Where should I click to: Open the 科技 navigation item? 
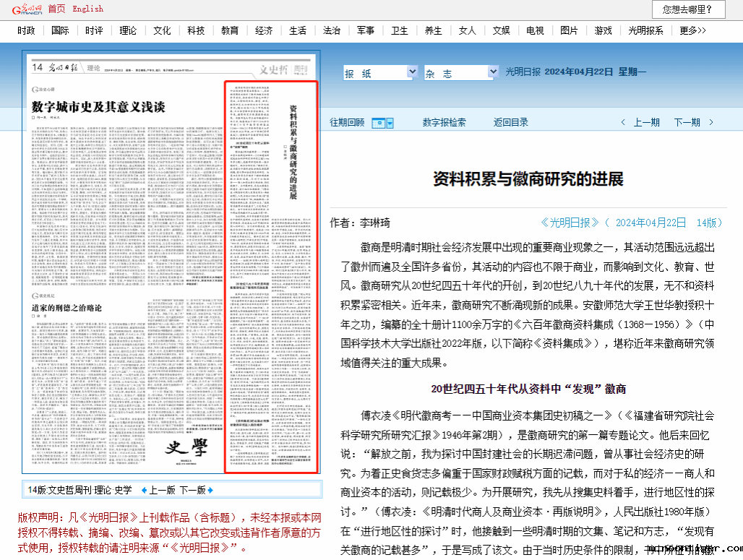pos(196,30)
